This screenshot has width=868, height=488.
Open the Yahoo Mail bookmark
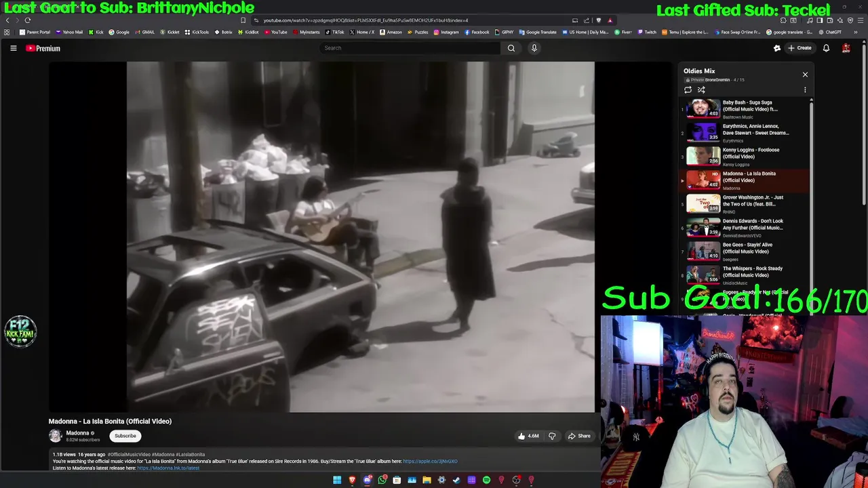click(x=69, y=32)
